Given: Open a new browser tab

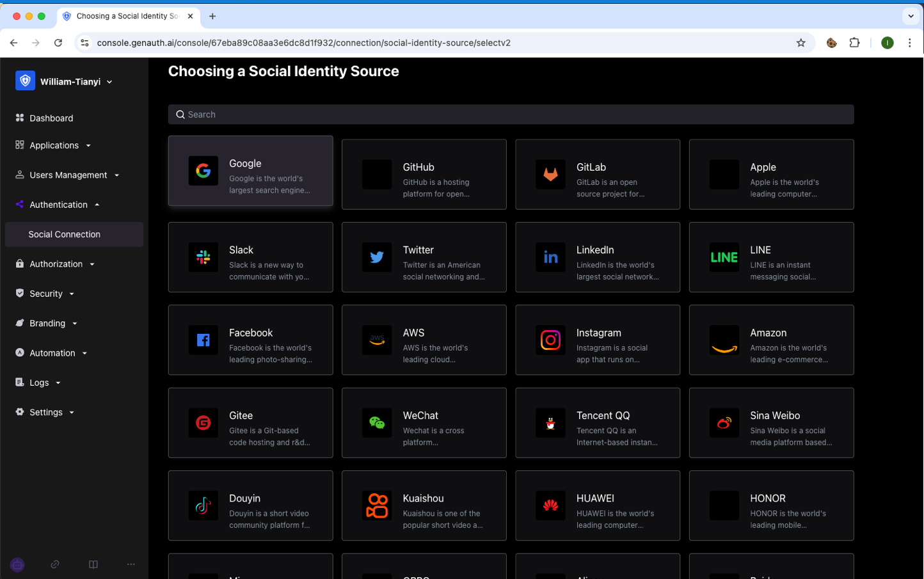Looking at the screenshot, I should (212, 16).
